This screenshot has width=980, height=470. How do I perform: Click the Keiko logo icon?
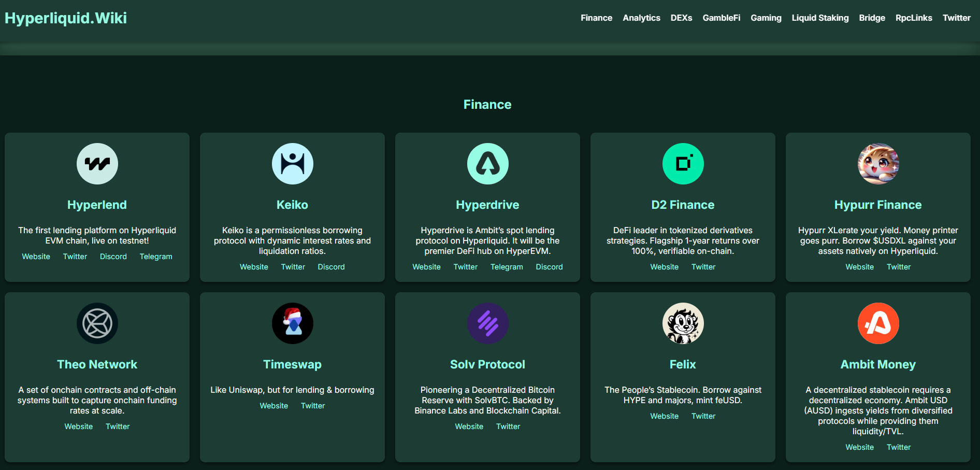coord(293,164)
